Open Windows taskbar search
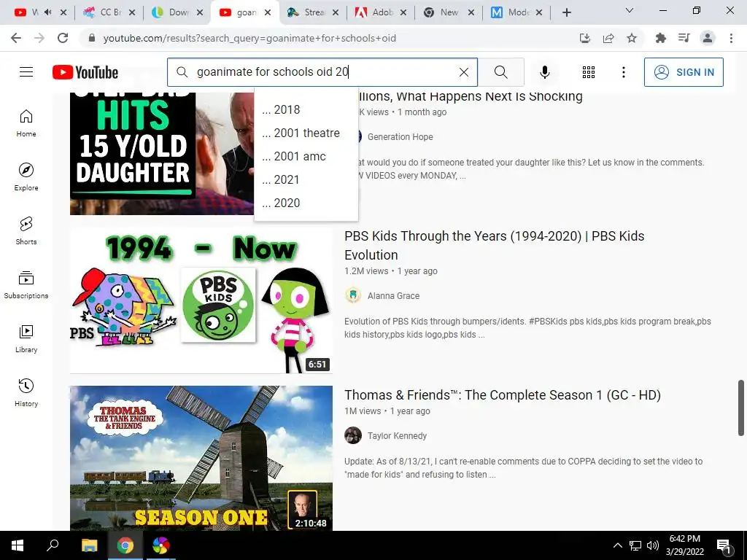Screen dimensions: 747x560 (x=53, y=545)
